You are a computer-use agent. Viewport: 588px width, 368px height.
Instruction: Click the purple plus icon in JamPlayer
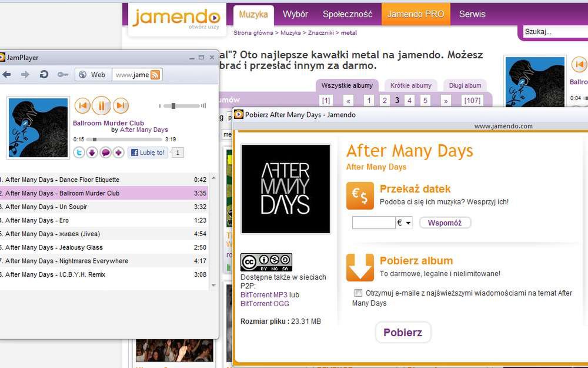point(119,152)
